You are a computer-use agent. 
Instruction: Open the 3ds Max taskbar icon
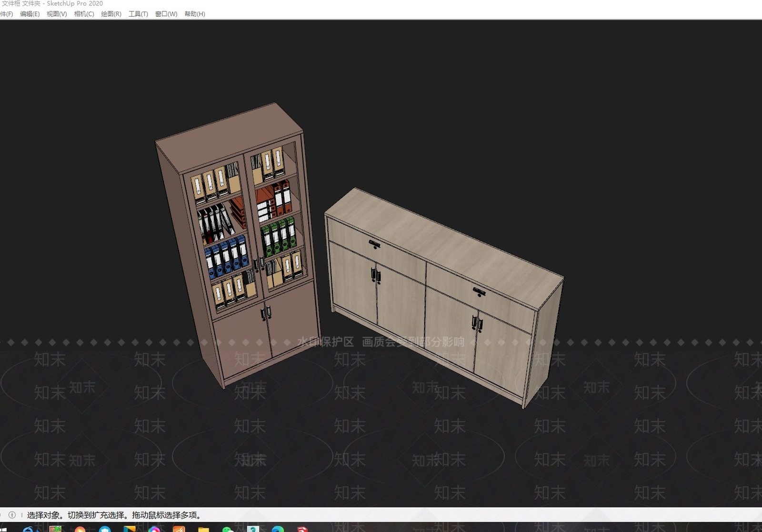[x=253, y=529]
